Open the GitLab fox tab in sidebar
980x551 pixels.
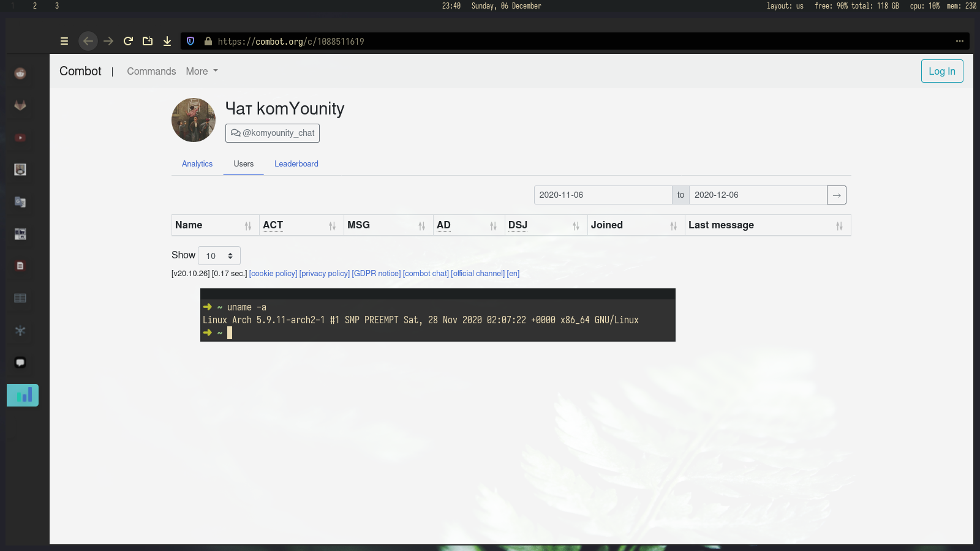pos(20,105)
